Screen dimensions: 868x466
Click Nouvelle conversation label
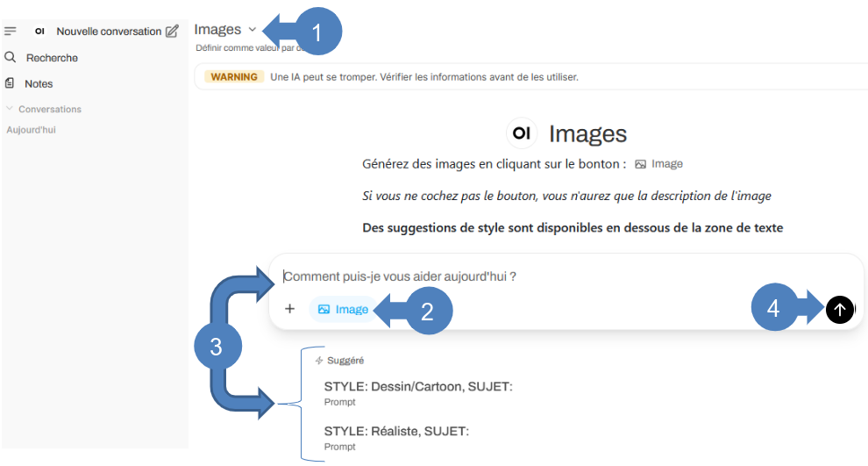(109, 32)
